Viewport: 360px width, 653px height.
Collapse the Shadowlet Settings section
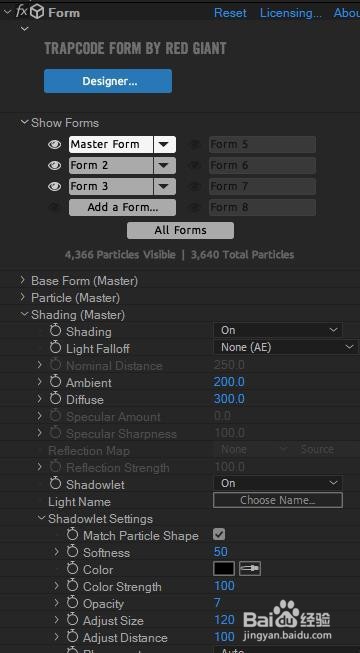pos(41,519)
